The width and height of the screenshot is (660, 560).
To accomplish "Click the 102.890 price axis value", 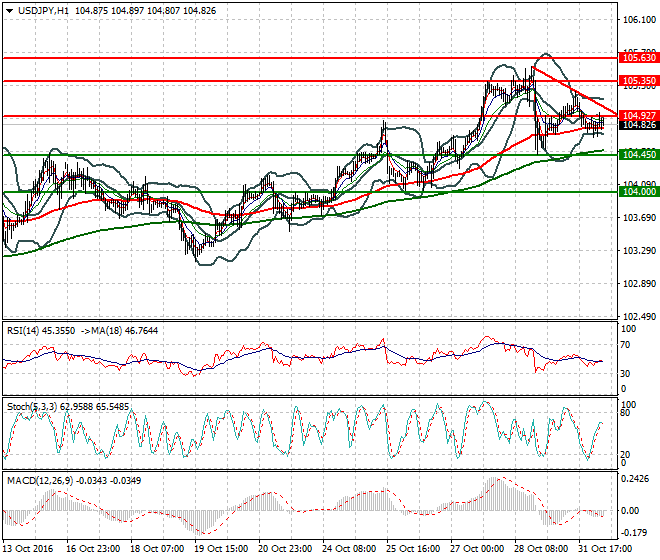I will [x=639, y=284].
